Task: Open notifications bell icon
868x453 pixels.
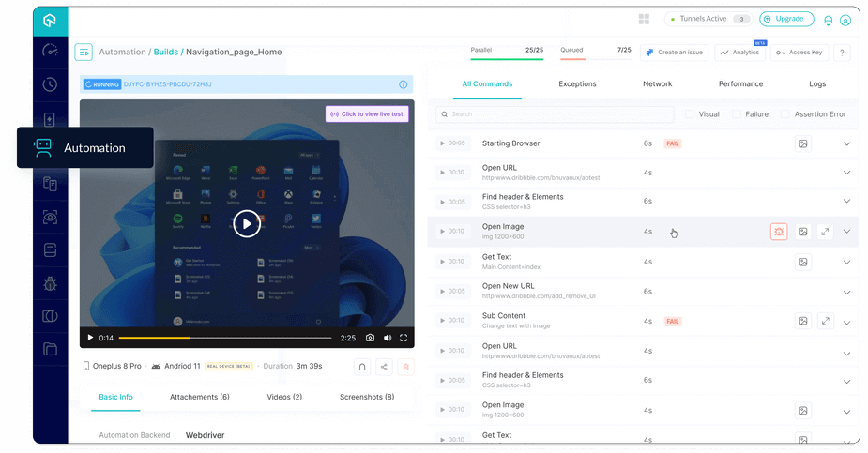Action: 829,21
